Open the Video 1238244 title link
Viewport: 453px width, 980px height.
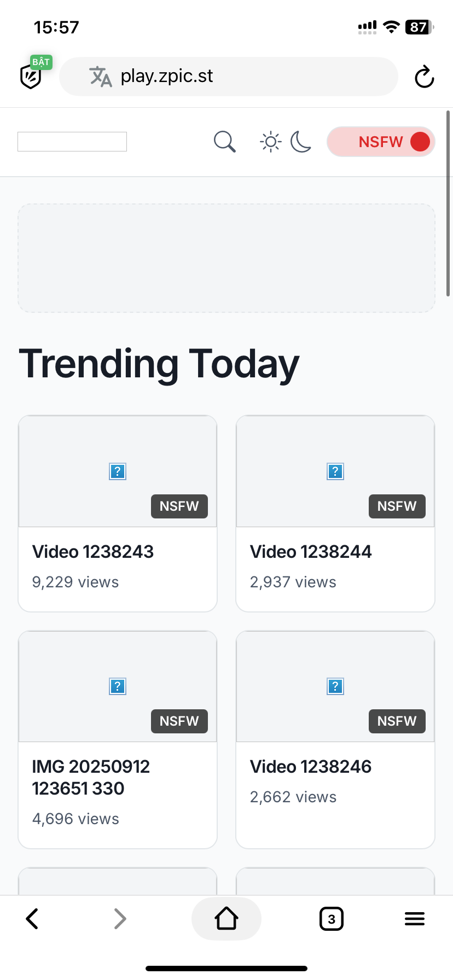[x=311, y=552]
